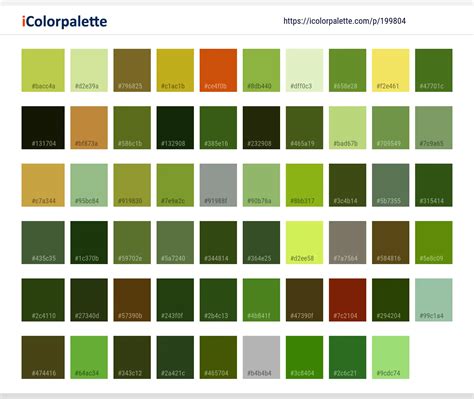
Task: Pick the #2c6c21 swatch
Action: 347,357
